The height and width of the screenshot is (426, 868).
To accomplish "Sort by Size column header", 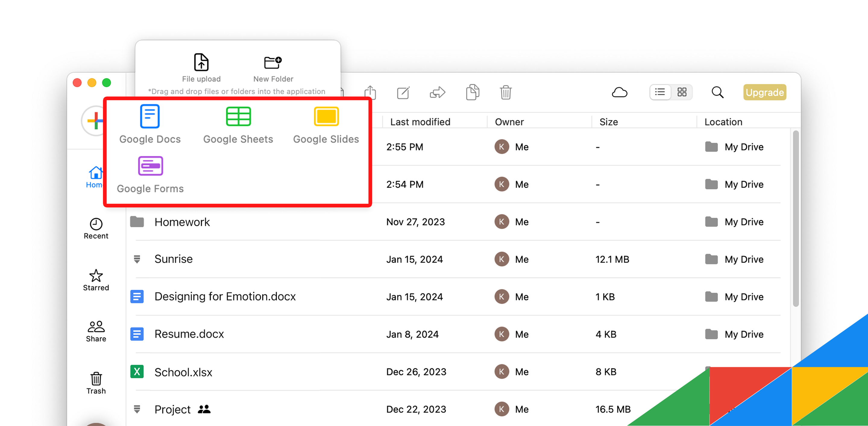I will coord(609,122).
